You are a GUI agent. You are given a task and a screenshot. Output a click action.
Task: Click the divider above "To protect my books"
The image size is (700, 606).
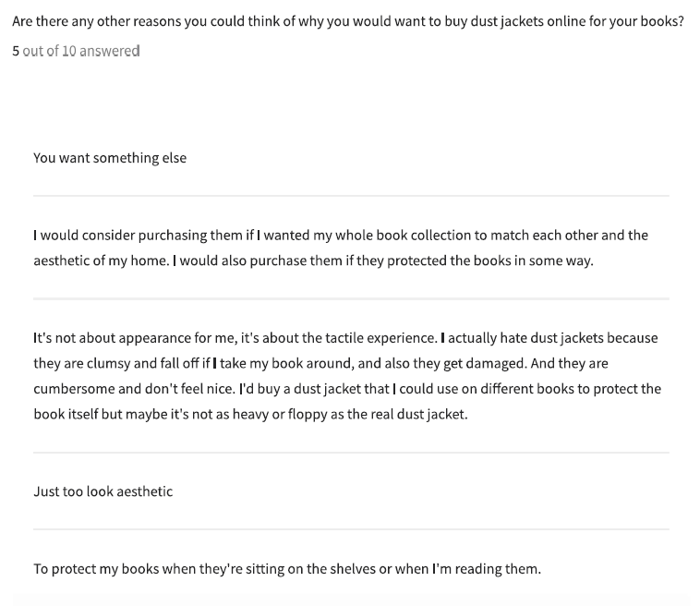(x=351, y=529)
